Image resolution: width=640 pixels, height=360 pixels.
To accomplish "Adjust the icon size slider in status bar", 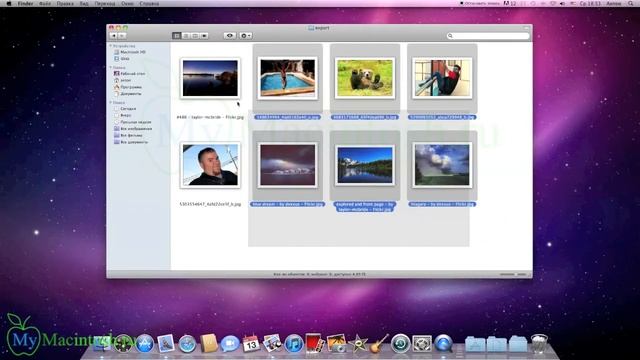I will click(513, 274).
